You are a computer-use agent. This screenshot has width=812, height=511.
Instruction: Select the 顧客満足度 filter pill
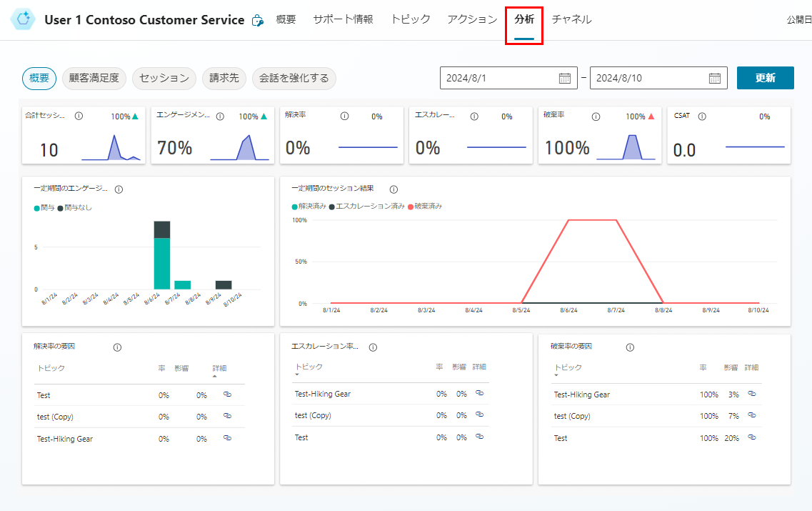tap(94, 78)
